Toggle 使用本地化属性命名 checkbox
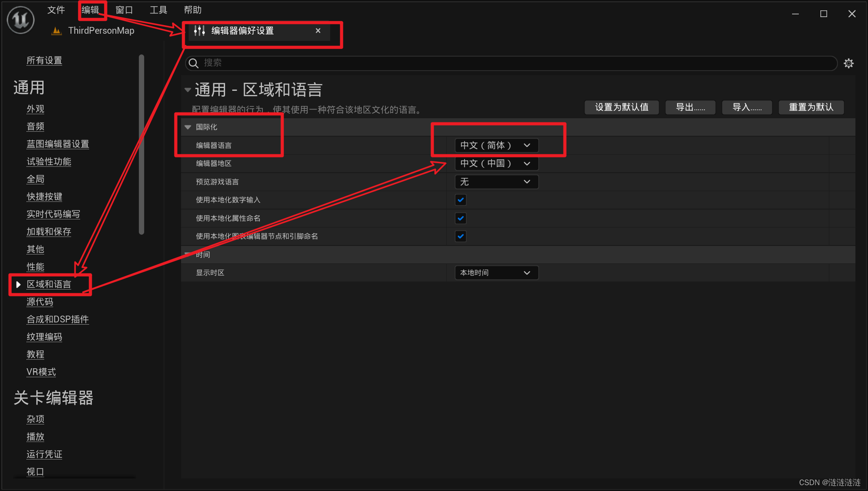Viewport: 868px width, 491px height. 461,218
